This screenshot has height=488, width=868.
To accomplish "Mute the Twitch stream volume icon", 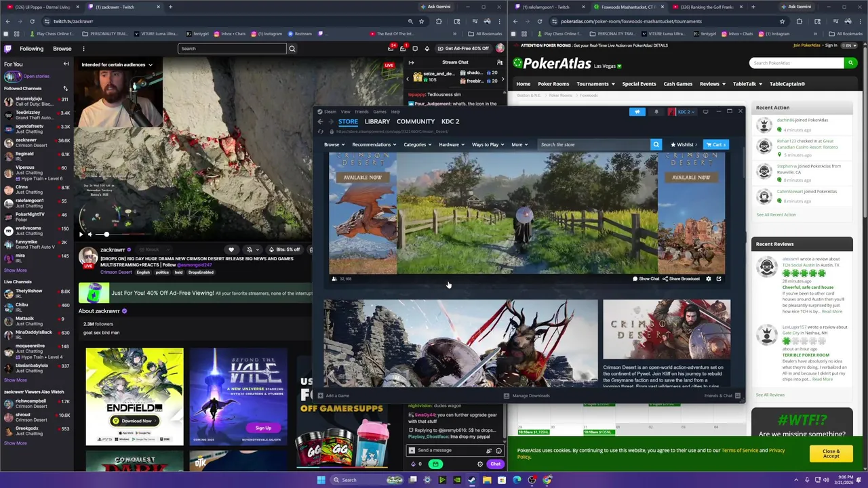I will coord(90,234).
